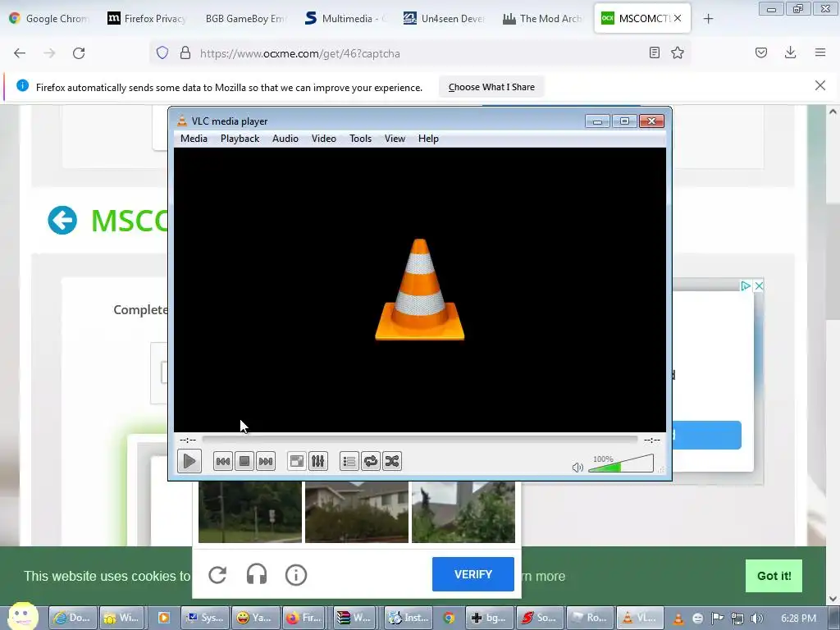
Task: Open VLC Help menu
Action: (x=428, y=139)
